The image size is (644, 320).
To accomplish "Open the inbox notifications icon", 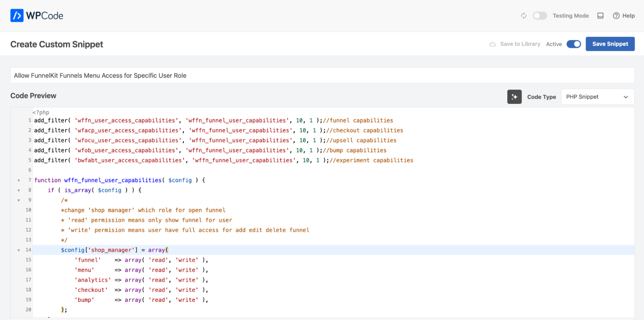I will point(600,16).
